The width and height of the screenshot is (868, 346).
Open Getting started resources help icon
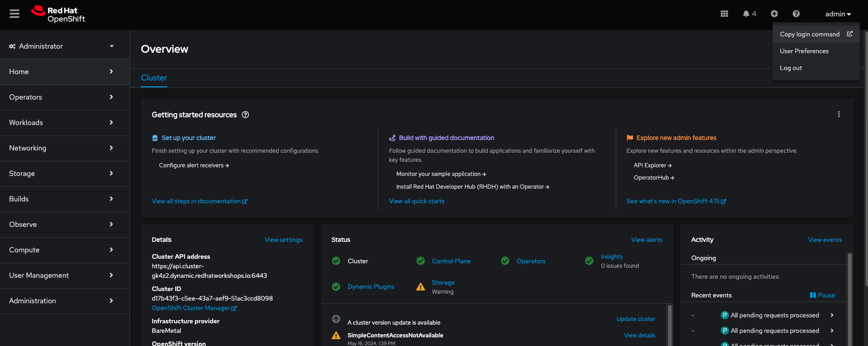[x=245, y=115]
